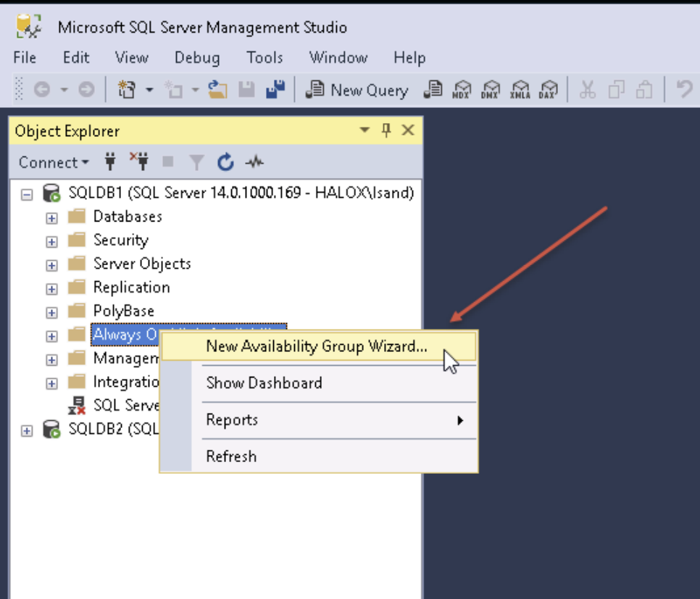The width and height of the screenshot is (700, 599).
Task: Click the Save All icon
Action: click(x=275, y=90)
